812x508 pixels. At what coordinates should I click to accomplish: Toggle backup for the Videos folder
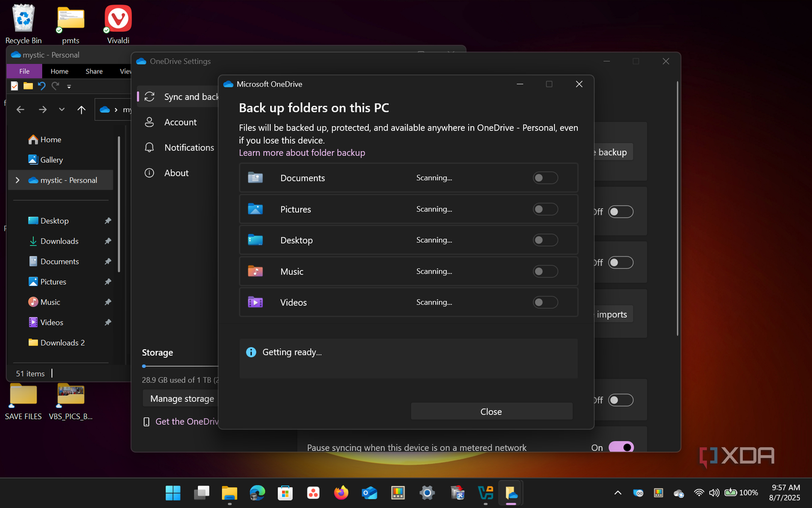[x=546, y=302]
